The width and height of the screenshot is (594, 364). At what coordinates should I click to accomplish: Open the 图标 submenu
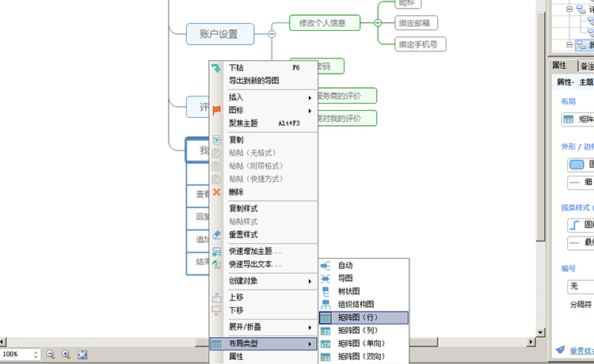point(263,110)
